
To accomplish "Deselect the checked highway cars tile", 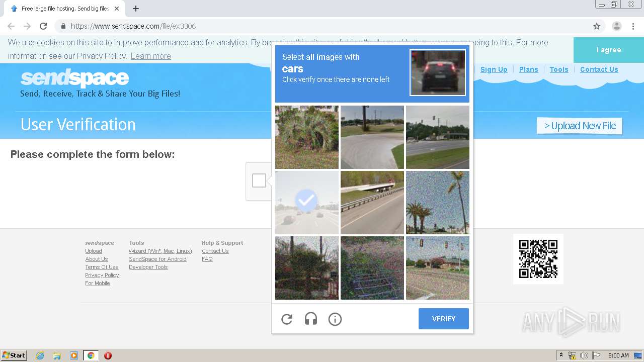I will pos(307,203).
